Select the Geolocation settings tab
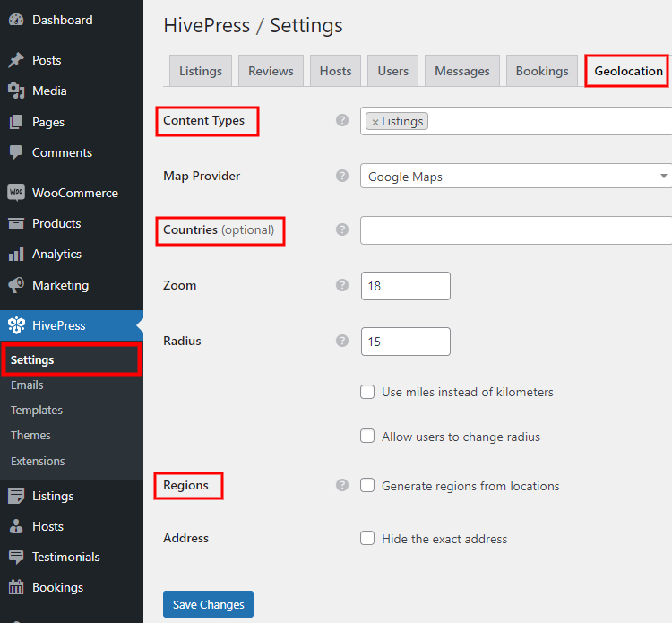The width and height of the screenshot is (672, 623). click(x=628, y=71)
